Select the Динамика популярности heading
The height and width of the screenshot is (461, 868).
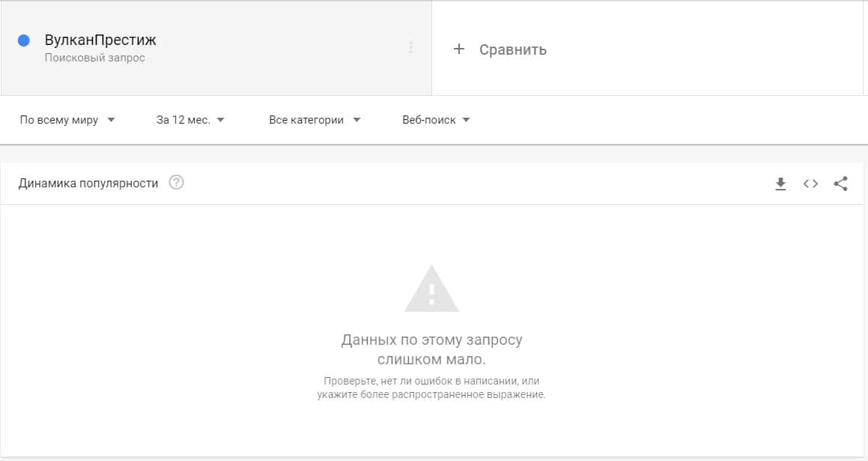[88, 184]
